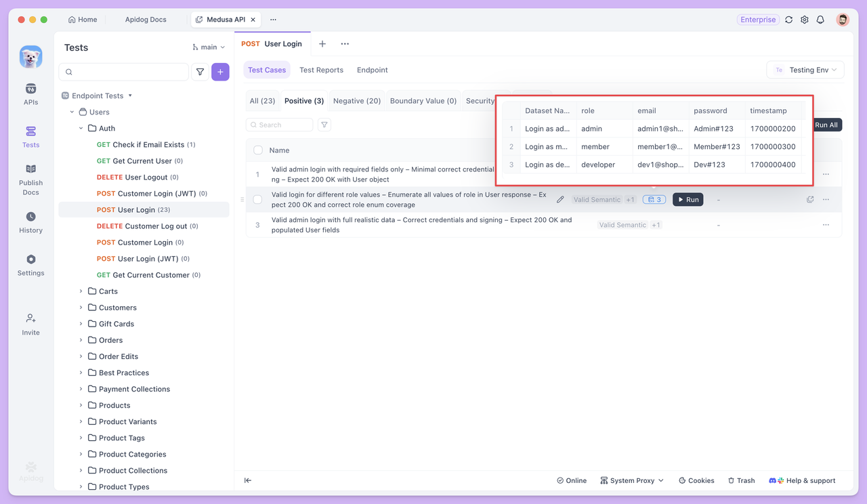Open the main branch dropdown
This screenshot has height=504, width=867.
[x=208, y=47]
